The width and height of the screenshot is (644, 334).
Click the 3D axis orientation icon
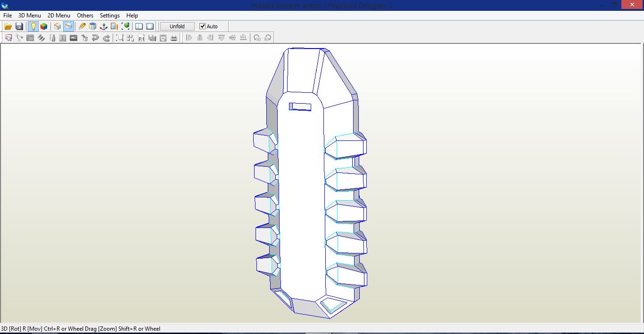click(x=103, y=26)
